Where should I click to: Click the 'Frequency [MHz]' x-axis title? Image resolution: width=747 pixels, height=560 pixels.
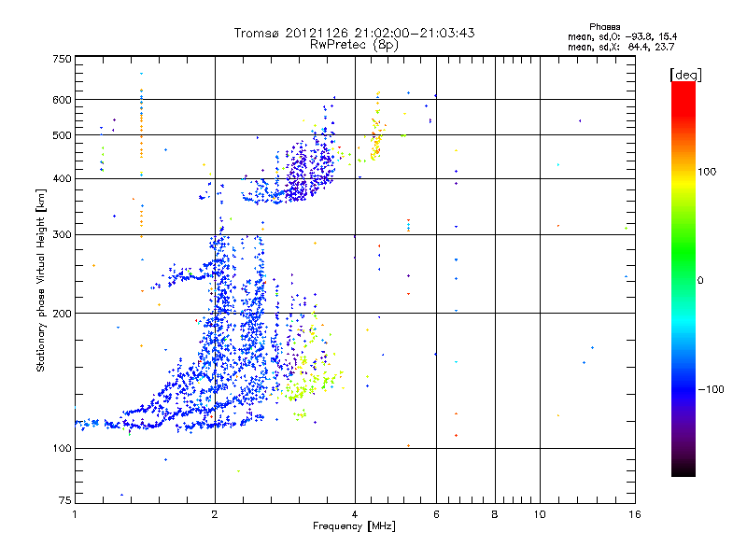[354, 526]
